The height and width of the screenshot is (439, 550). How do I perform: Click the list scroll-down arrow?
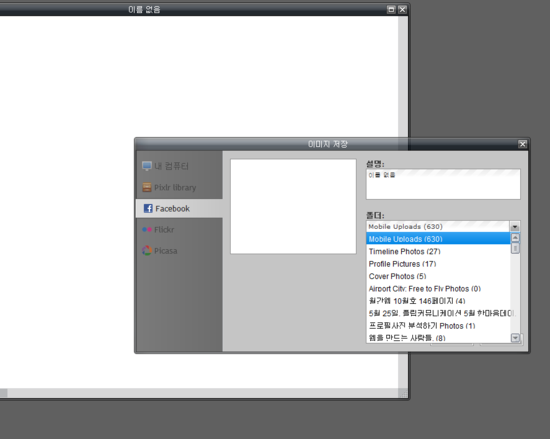coord(515,338)
